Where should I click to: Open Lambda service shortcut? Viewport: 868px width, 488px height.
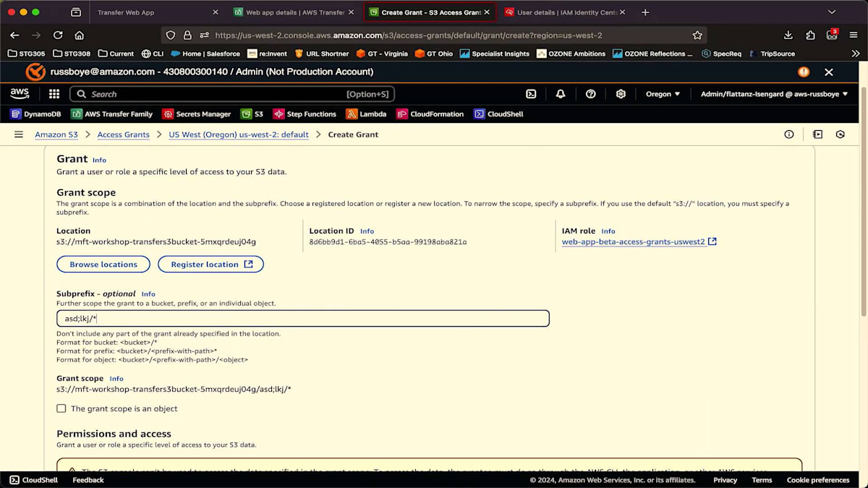[366, 114]
